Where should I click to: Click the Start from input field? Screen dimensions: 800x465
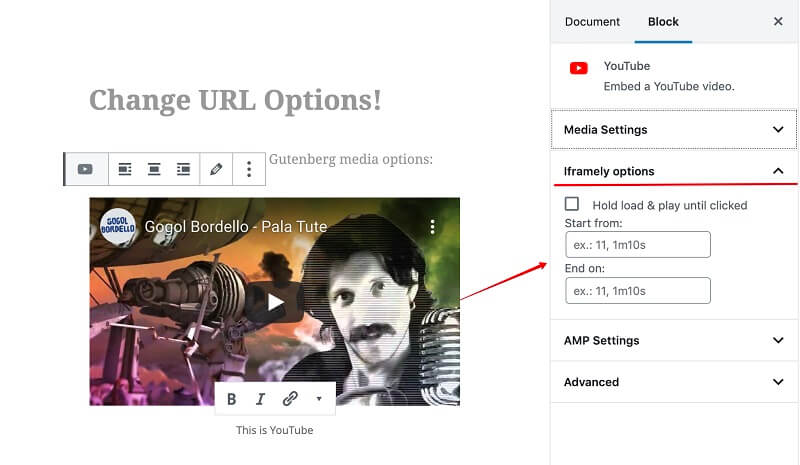click(x=638, y=244)
